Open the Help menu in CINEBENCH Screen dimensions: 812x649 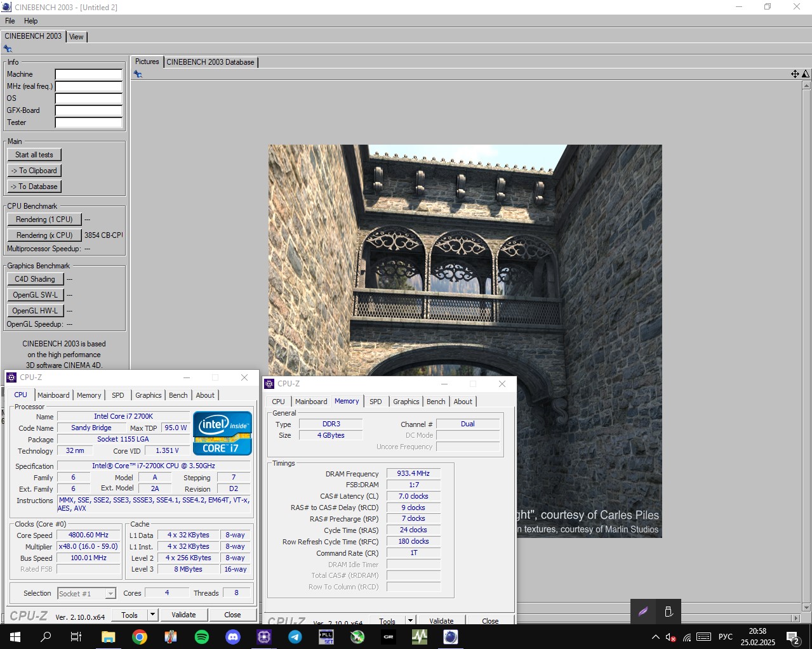31,21
